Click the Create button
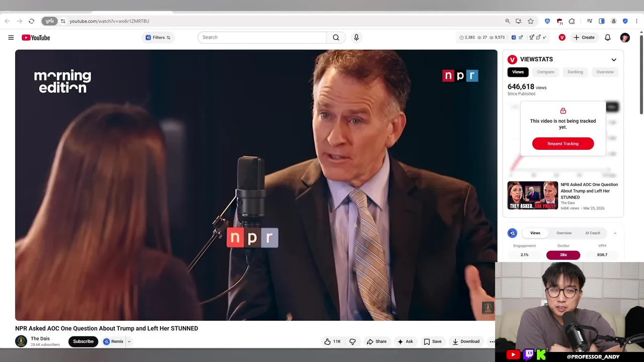Image resolution: width=644 pixels, height=362 pixels. 584,38
